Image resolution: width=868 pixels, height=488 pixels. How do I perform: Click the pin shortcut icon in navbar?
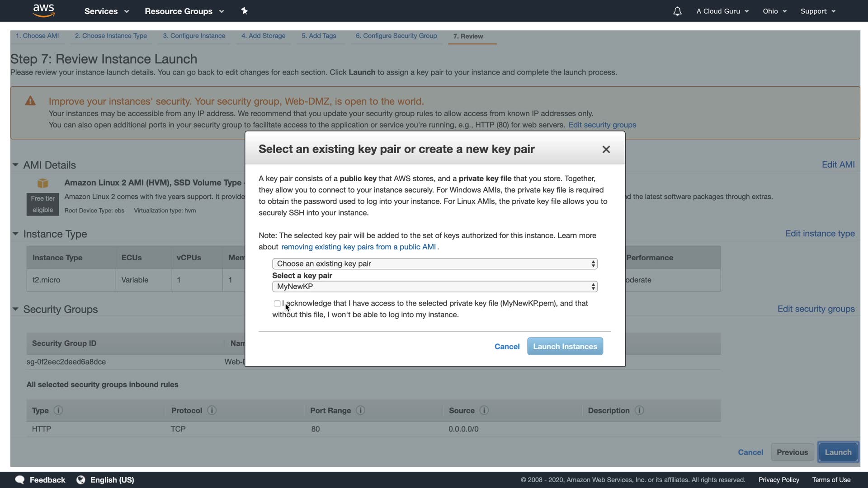pyautogui.click(x=244, y=11)
